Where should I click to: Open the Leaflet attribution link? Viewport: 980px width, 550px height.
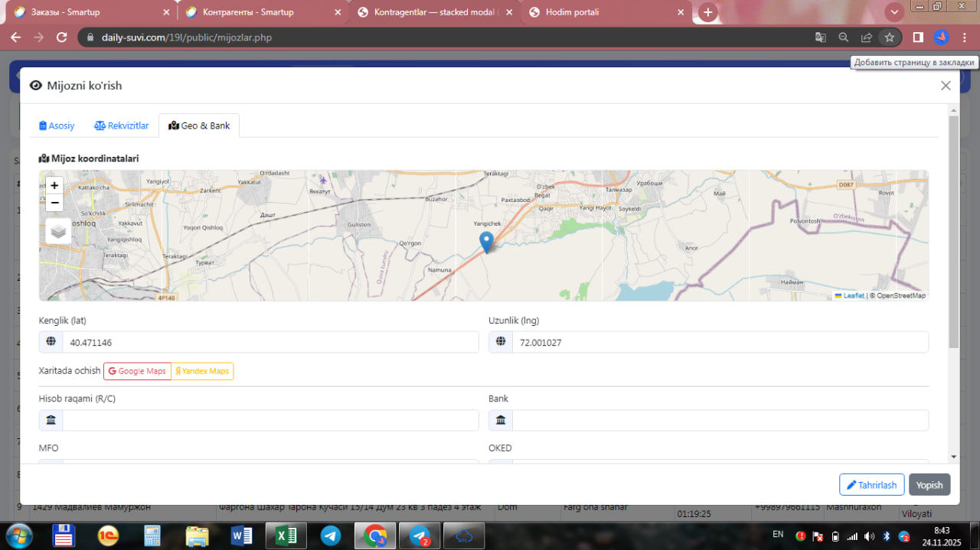(853, 295)
